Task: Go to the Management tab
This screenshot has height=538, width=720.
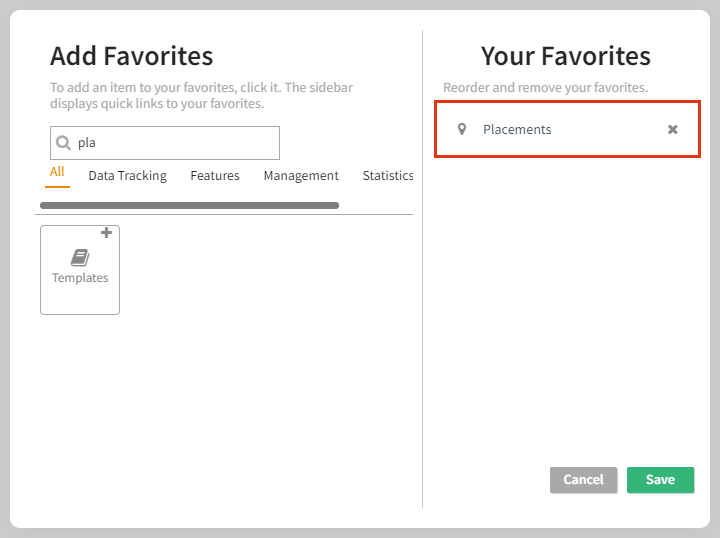Action: [x=301, y=176]
